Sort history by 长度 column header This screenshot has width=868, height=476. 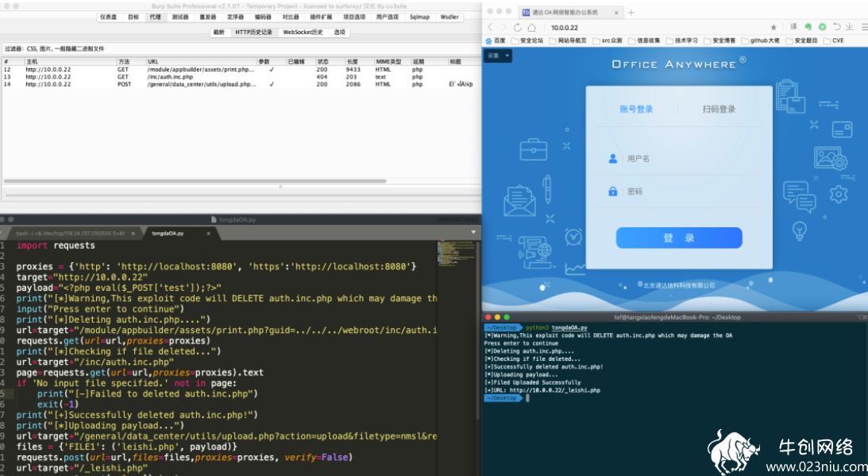tap(359, 61)
